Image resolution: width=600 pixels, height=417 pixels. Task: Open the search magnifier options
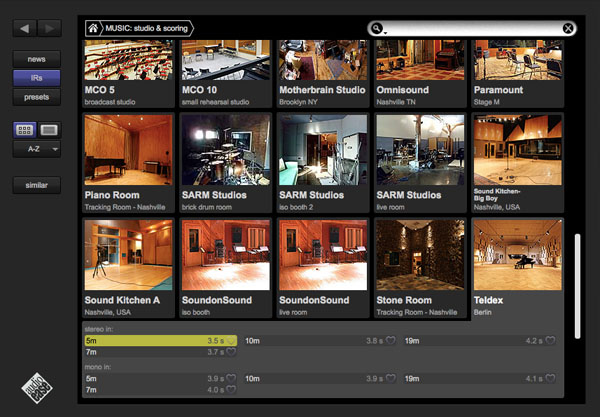click(377, 29)
